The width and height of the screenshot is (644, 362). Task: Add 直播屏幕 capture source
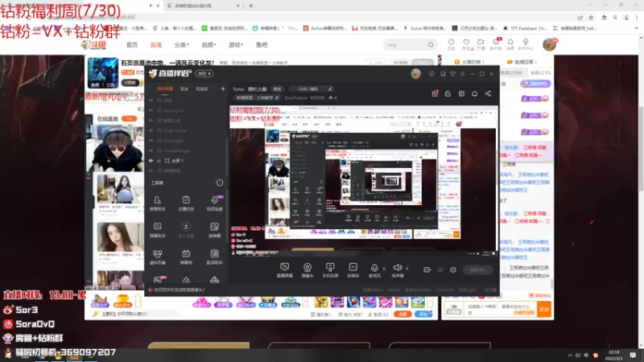(x=285, y=270)
